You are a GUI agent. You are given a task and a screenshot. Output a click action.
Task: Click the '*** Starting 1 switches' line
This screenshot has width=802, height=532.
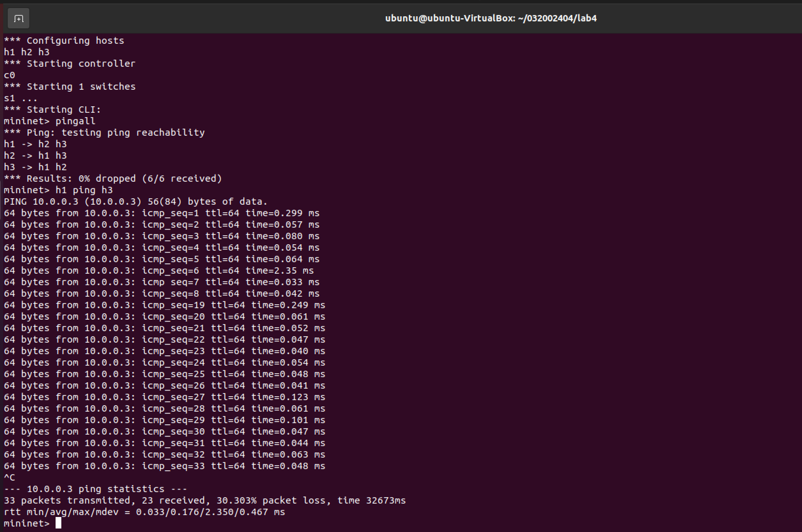pyautogui.click(x=70, y=87)
